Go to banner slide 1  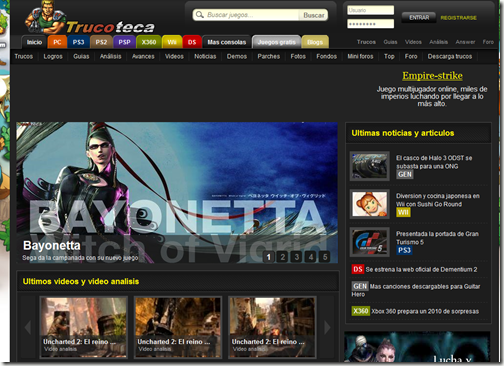(269, 257)
